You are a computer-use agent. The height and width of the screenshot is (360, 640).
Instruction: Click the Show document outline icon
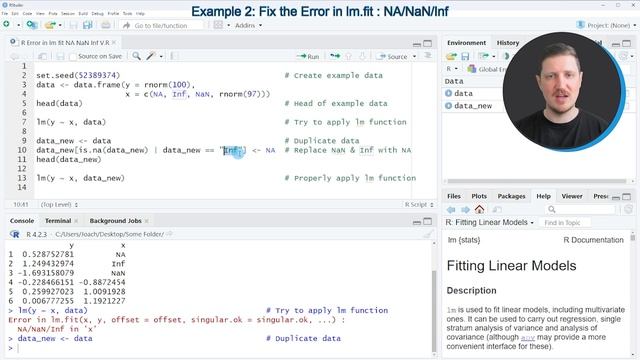click(428, 56)
